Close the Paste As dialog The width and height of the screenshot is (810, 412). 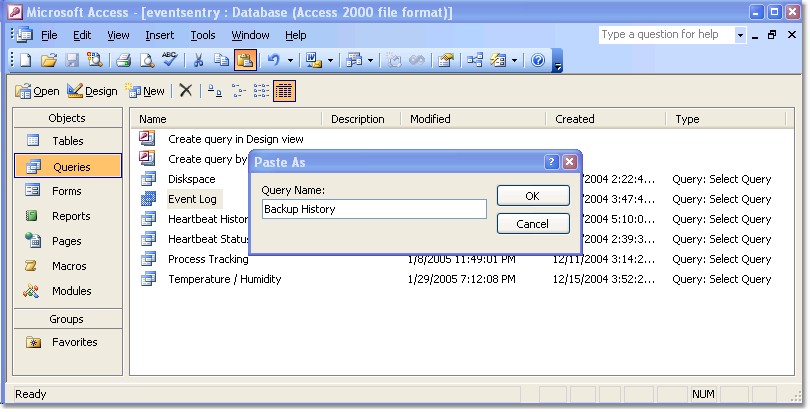coord(569,162)
